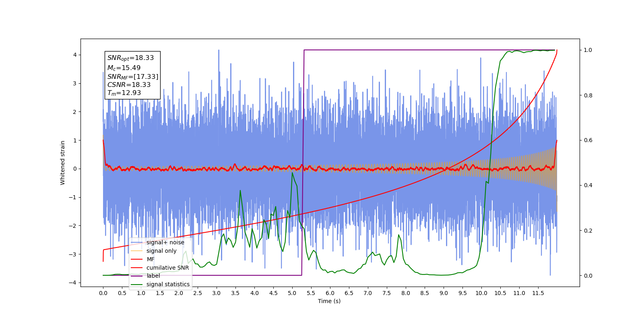Click the x-axis tick label 10.5
The height and width of the screenshot is (322, 644).
pos(500,293)
